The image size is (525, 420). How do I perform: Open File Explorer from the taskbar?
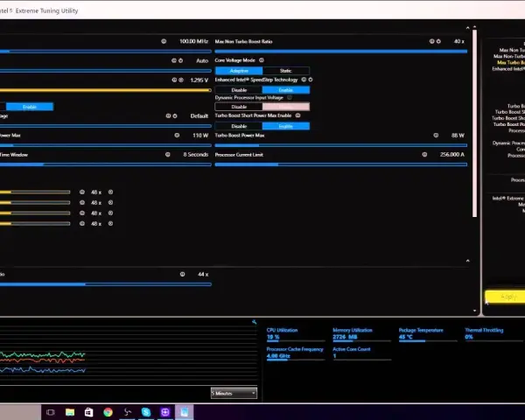70,412
